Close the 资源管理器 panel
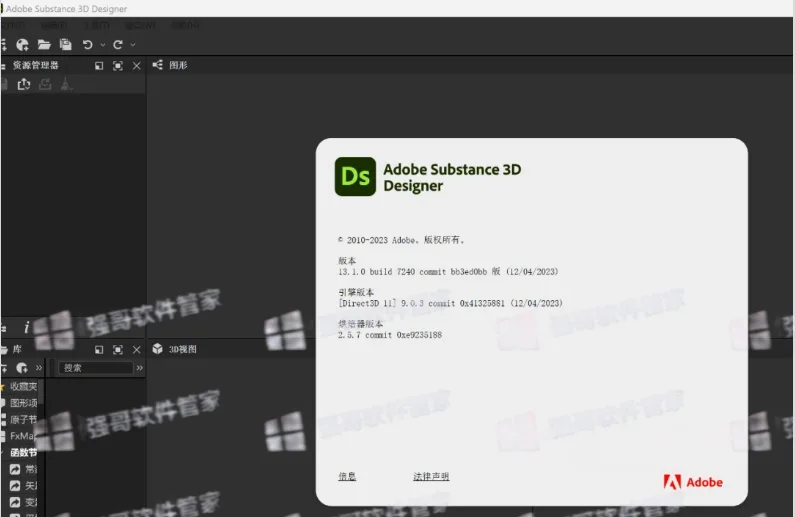Image resolution: width=795 pixels, height=517 pixels. coord(136,66)
